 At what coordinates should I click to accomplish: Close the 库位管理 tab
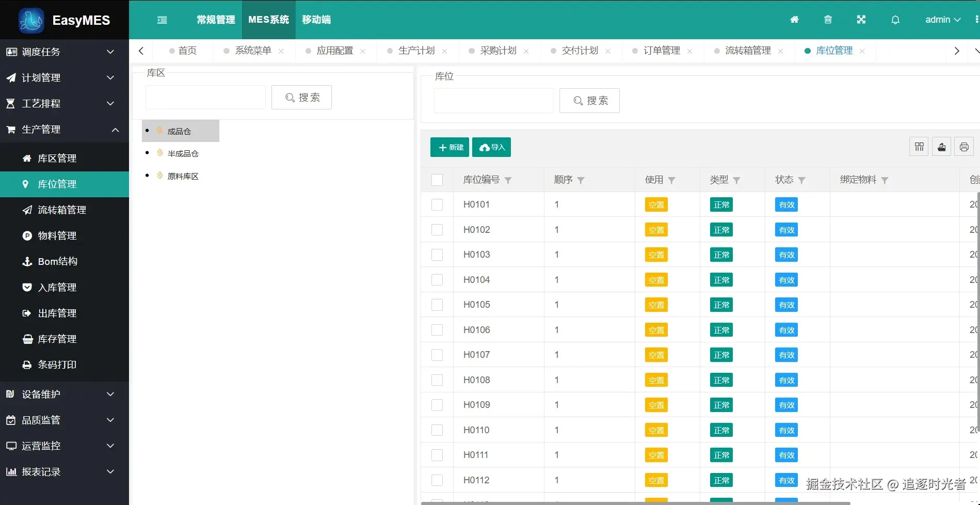(x=862, y=51)
